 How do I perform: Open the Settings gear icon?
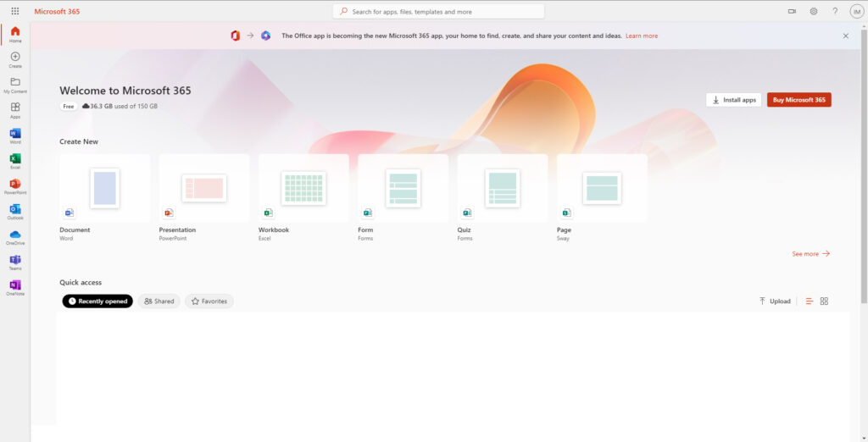click(x=814, y=11)
